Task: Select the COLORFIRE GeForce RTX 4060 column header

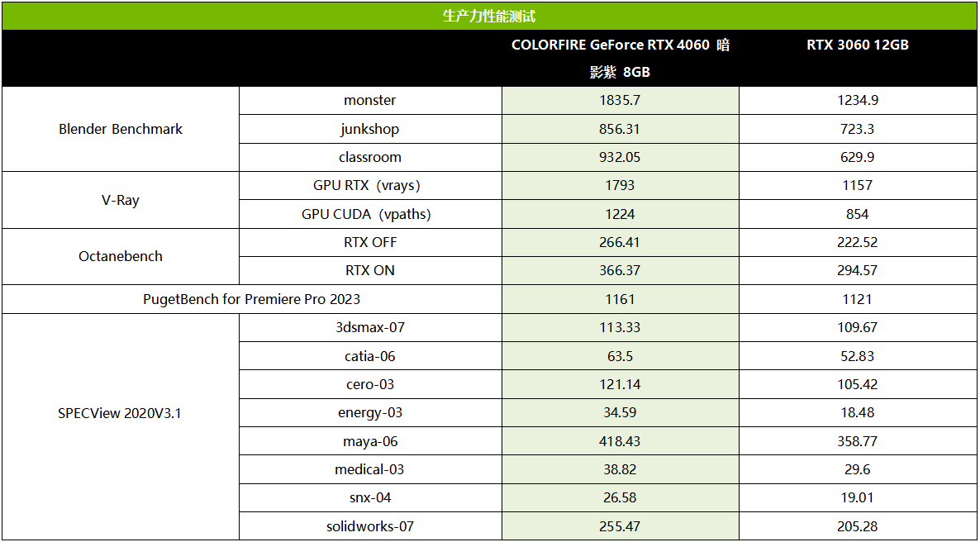Action: [x=620, y=58]
